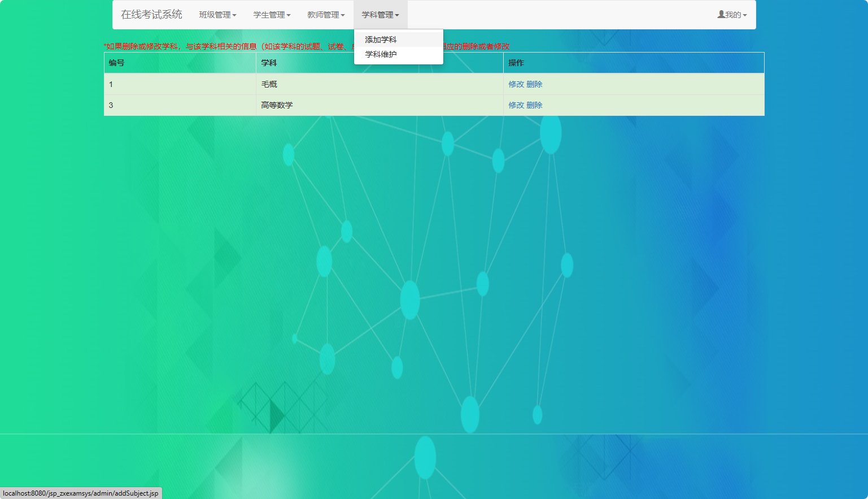Image resolution: width=868 pixels, height=499 pixels.
Task: Expand the 学生管理 dropdown
Action: [272, 15]
